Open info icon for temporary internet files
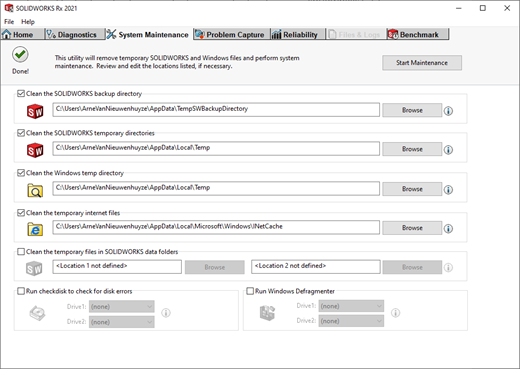 448,228
